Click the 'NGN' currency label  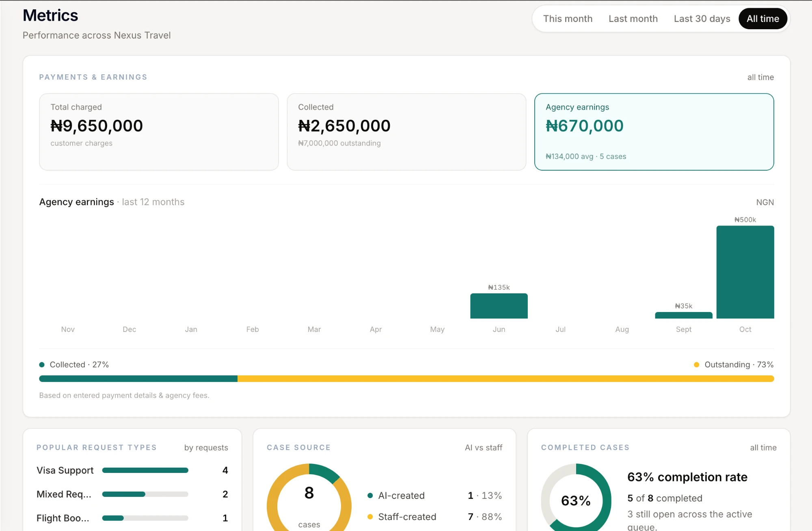(x=765, y=202)
